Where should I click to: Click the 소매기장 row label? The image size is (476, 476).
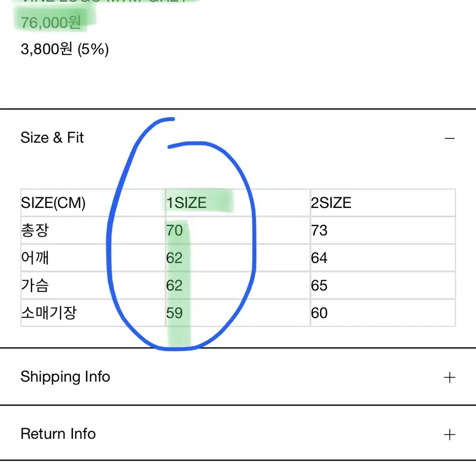click(48, 313)
